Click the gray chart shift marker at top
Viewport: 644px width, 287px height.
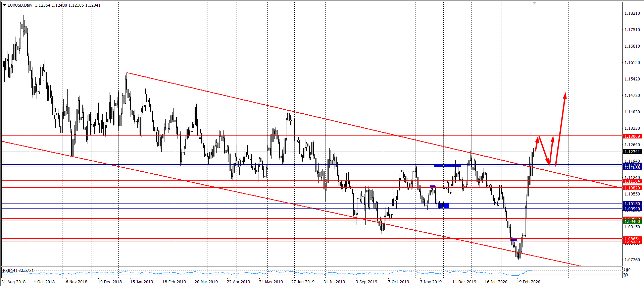click(x=535, y=3)
